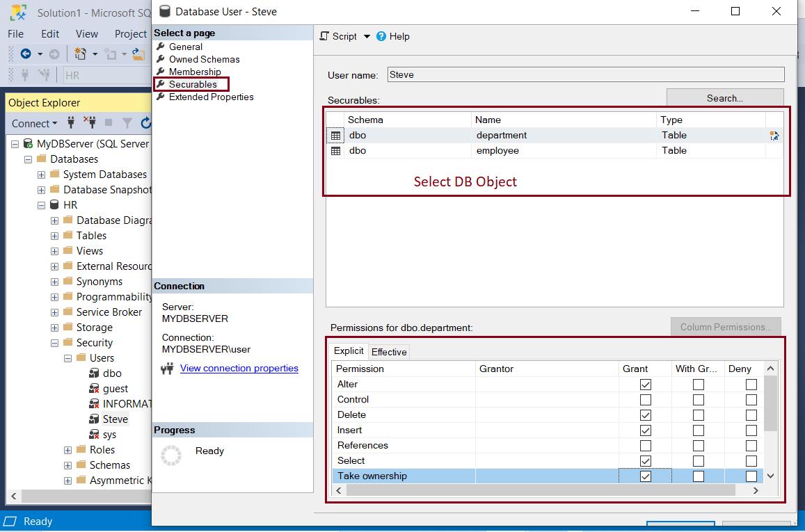Click the Filter icon in Object Explorer toolbar
The height and width of the screenshot is (532, 805).
point(127,123)
